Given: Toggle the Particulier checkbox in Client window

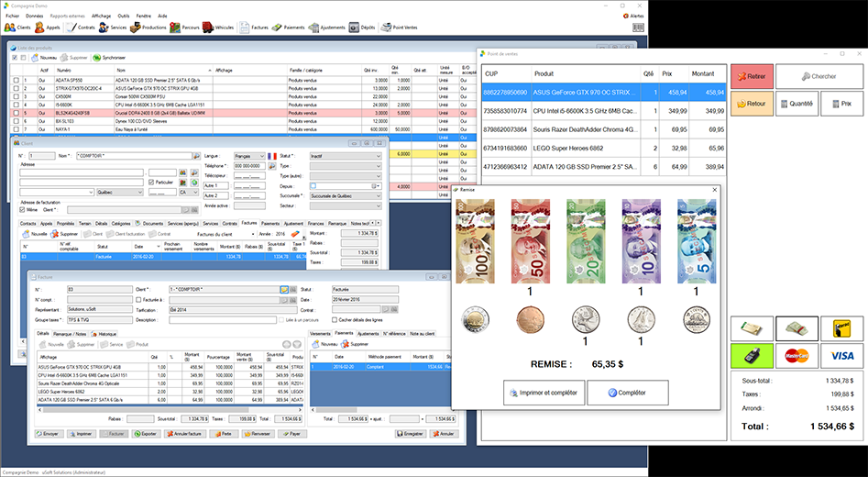Looking at the screenshot, I should 151,183.
